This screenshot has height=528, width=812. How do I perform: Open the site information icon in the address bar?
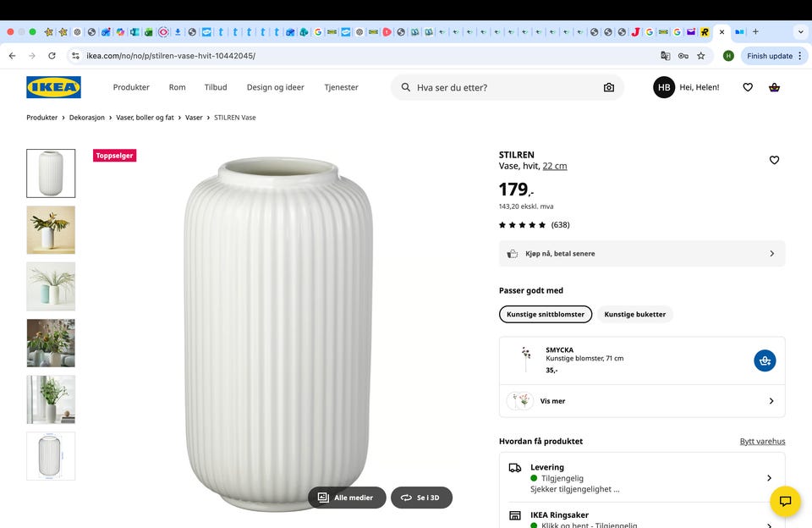75,56
